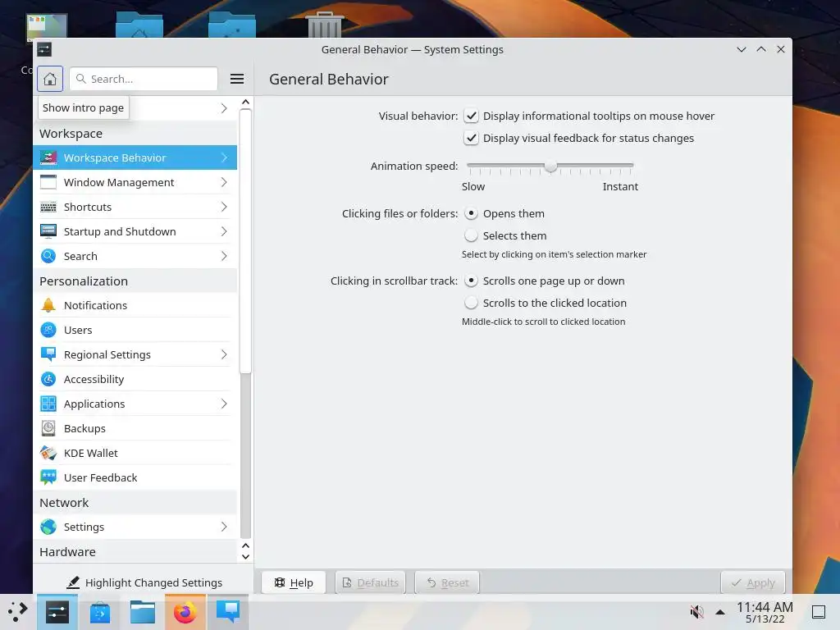The image size is (840, 630).
Task: Open the Backups settings entry
Action: pos(135,428)
